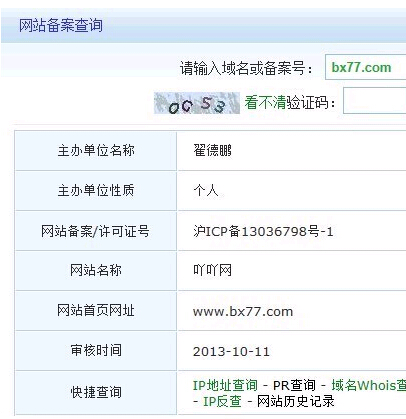Click the 网站历史记录 text
The width and height of the screenshot is (406, 419).
pos(296,401)
